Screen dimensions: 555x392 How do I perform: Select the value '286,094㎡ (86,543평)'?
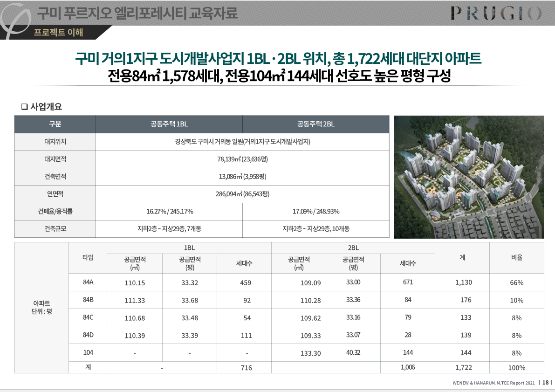[x=242, y=194]
